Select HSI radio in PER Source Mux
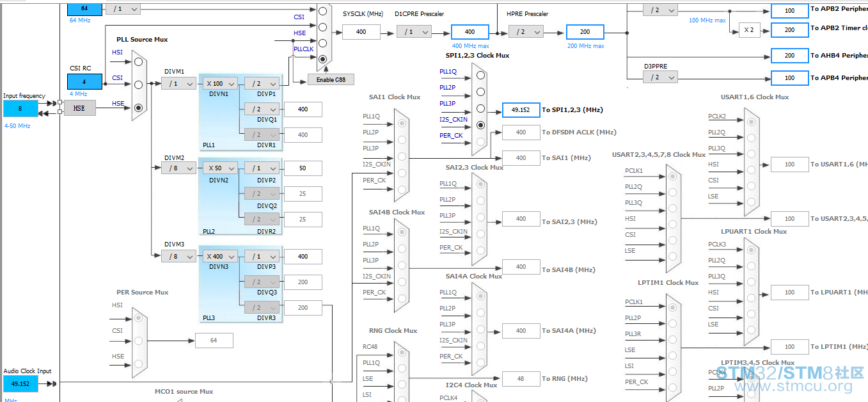 coord(138,318)
